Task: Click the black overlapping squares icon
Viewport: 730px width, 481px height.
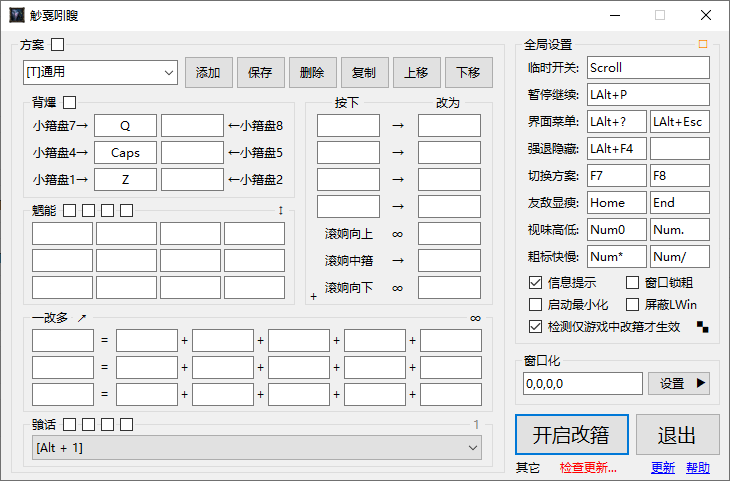Action: 703,327
